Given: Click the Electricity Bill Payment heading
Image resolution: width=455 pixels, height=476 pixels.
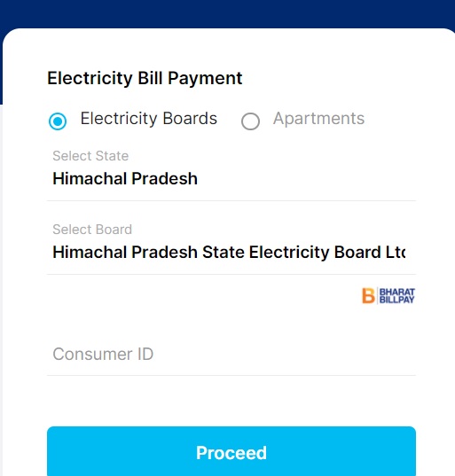Looking at the screenshot, I should coord(145,78).
